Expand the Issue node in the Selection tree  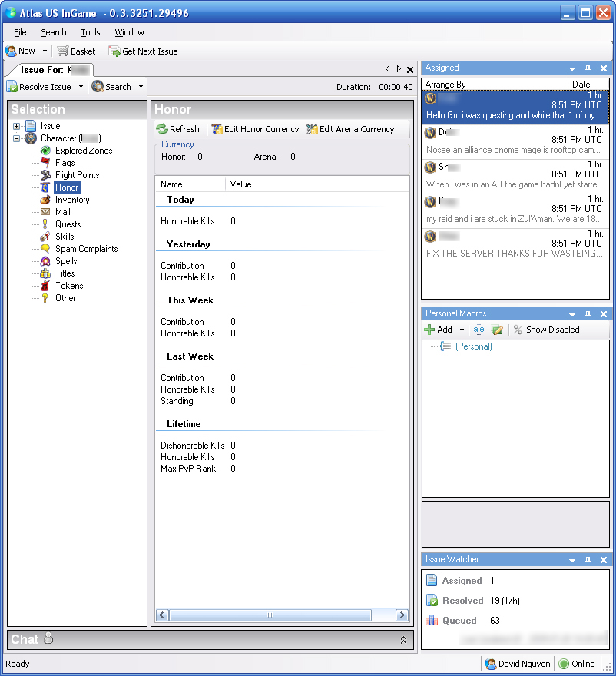17,126
